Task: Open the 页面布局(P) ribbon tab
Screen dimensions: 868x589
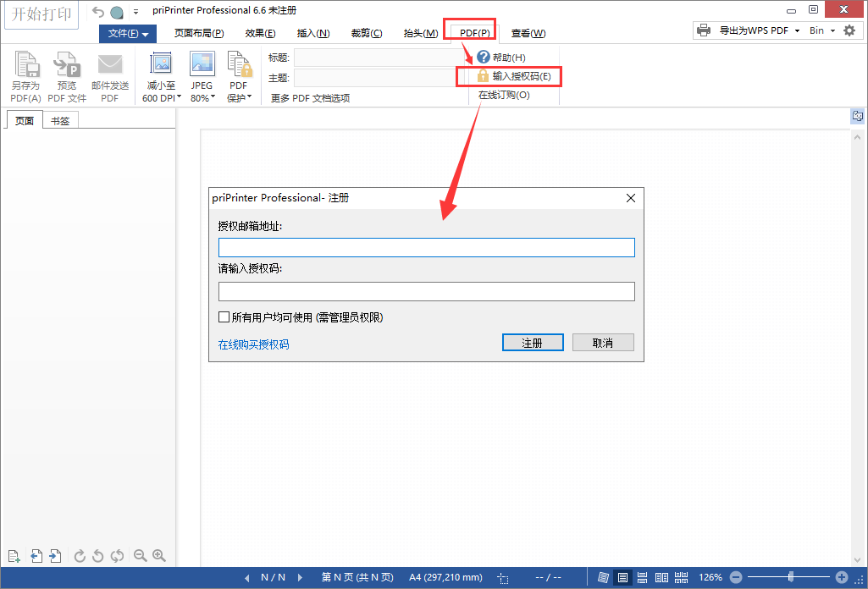Action: tap(199, 33)
